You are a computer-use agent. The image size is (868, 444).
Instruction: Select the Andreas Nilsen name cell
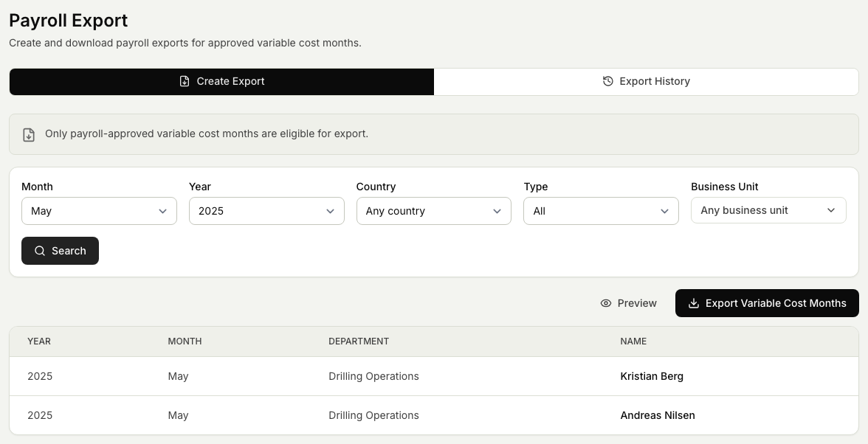pos(658,415)
